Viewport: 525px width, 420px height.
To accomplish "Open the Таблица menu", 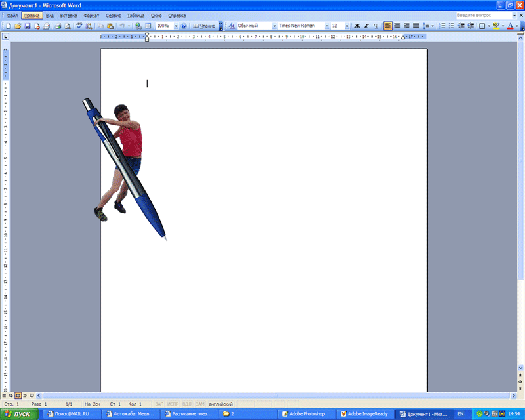I will [x=136, y=16].
